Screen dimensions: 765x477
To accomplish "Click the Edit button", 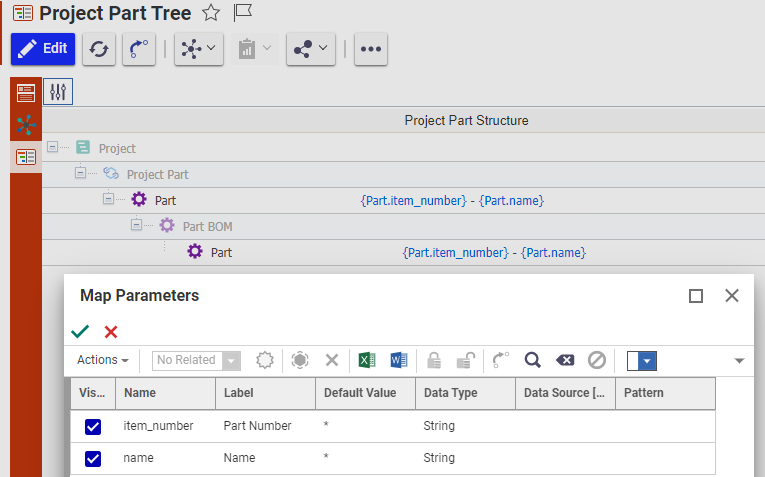I will [43, 49].
